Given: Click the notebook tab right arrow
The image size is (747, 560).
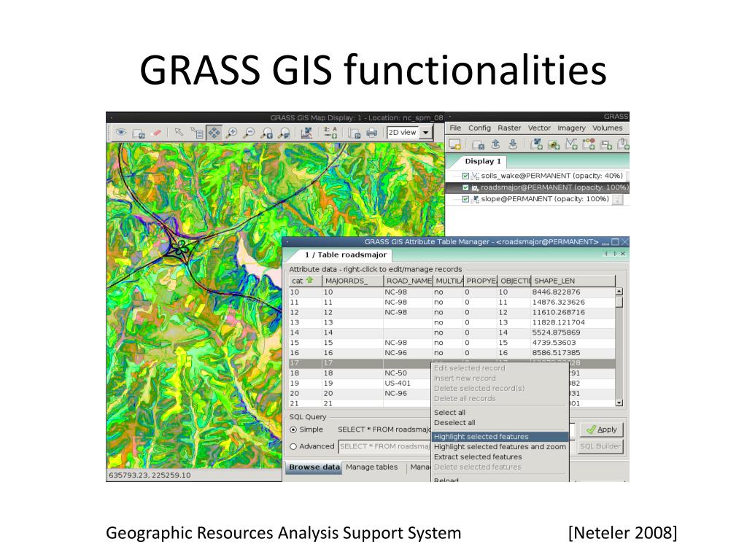Looking at the screenshot, I should click(x=614, y=254).
